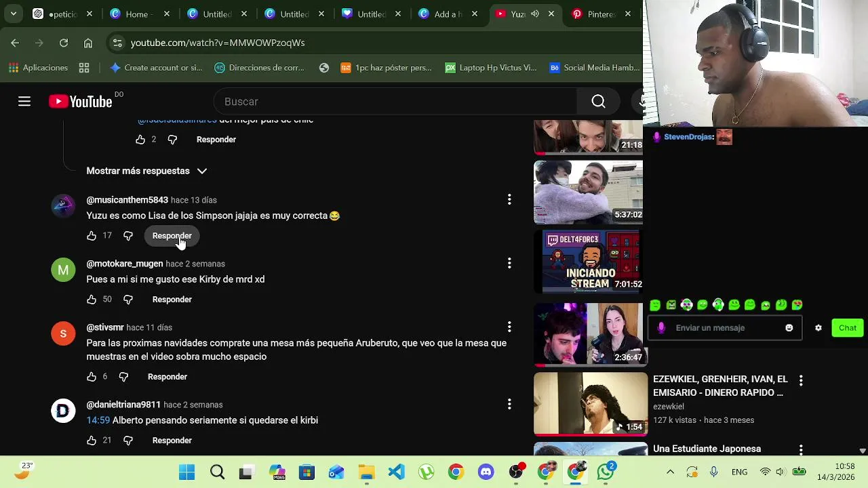Switch to the Home browser tab
The image size is (868, 488).
[140, 14]
